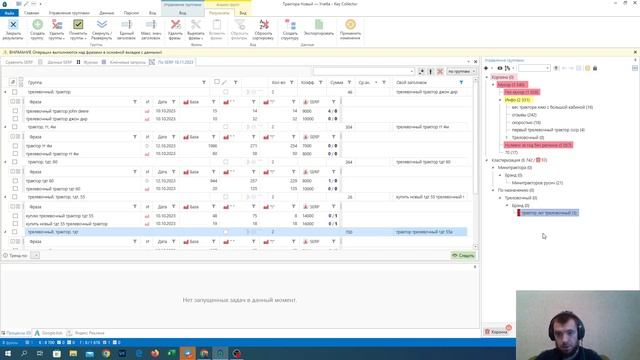Click Создать группу green plus icon
640x360 pixels.
point(38,25)
